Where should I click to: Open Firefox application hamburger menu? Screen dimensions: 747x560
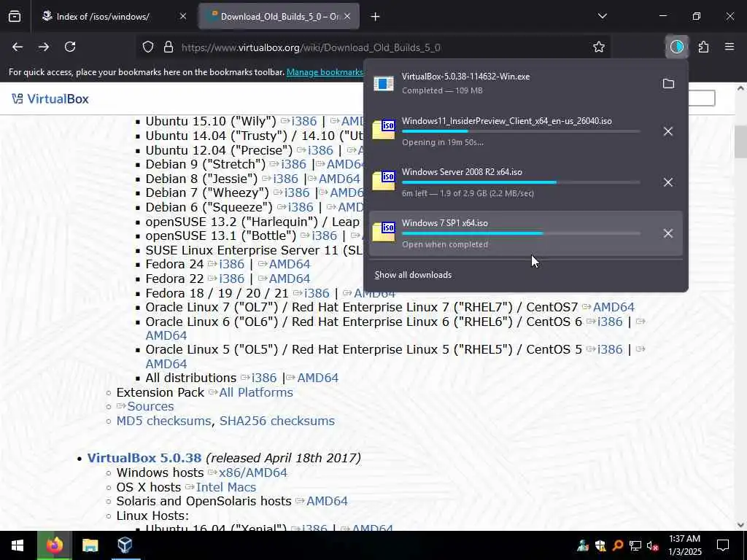(729, 47)
